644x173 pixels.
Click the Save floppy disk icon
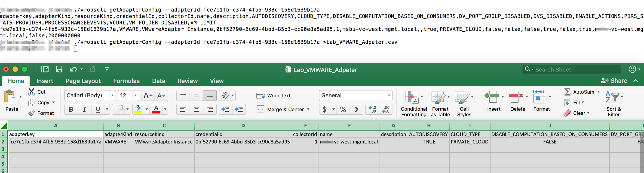[59, 69]
